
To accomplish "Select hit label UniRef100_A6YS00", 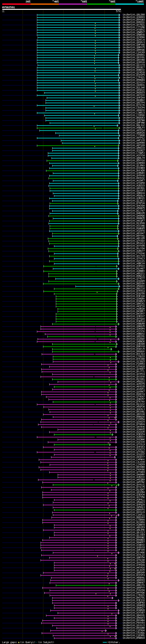I will pyautogui.click(x=134, y=95).
